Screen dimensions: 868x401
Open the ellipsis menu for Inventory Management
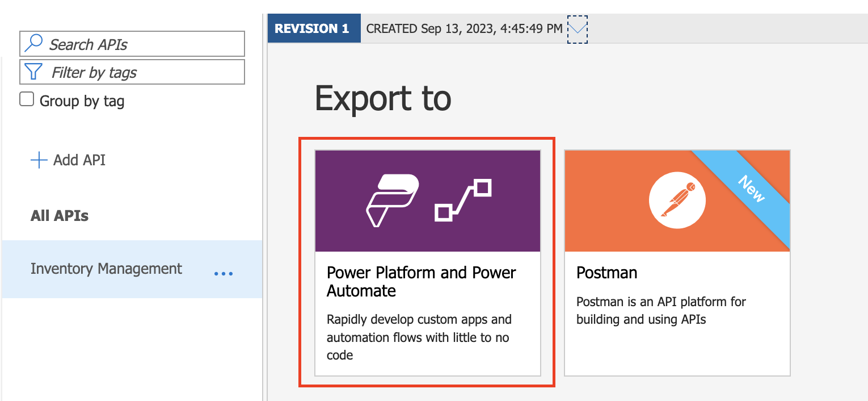(x=224, y=274)
